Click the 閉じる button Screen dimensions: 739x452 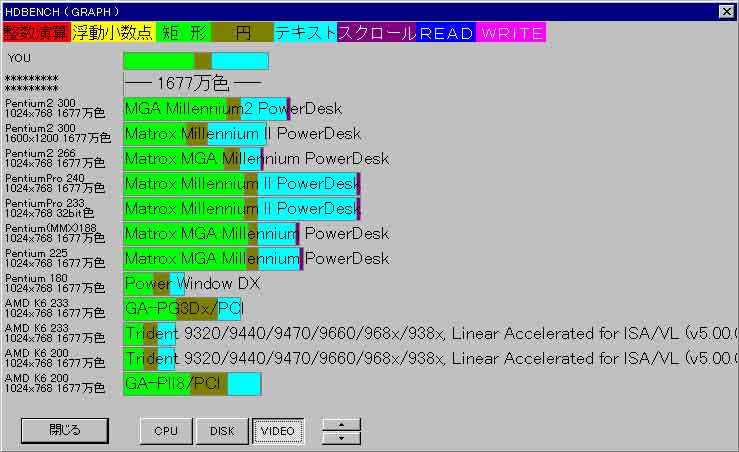[x=64, y=430]
